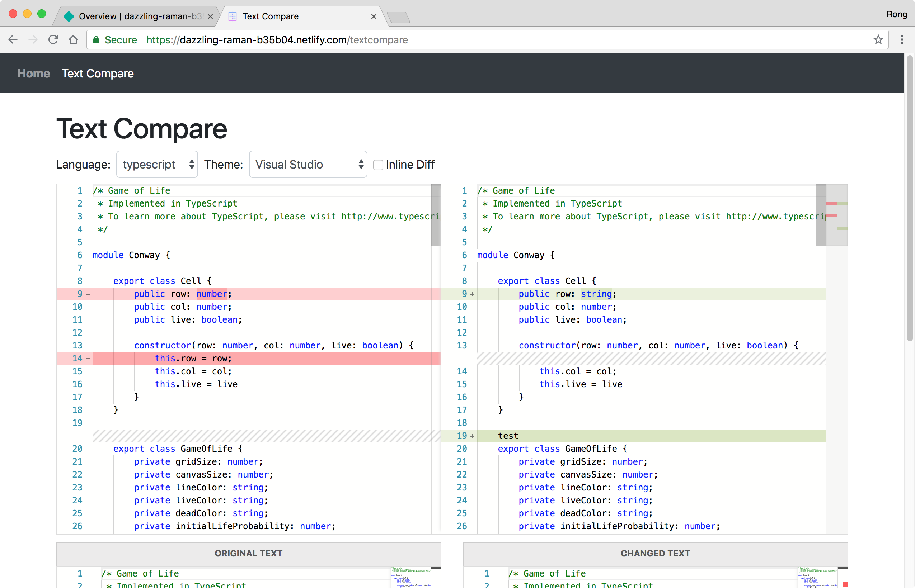The image size is (915, 588).
Task: Click the browser forward arrow
Action: pos(33,39)
